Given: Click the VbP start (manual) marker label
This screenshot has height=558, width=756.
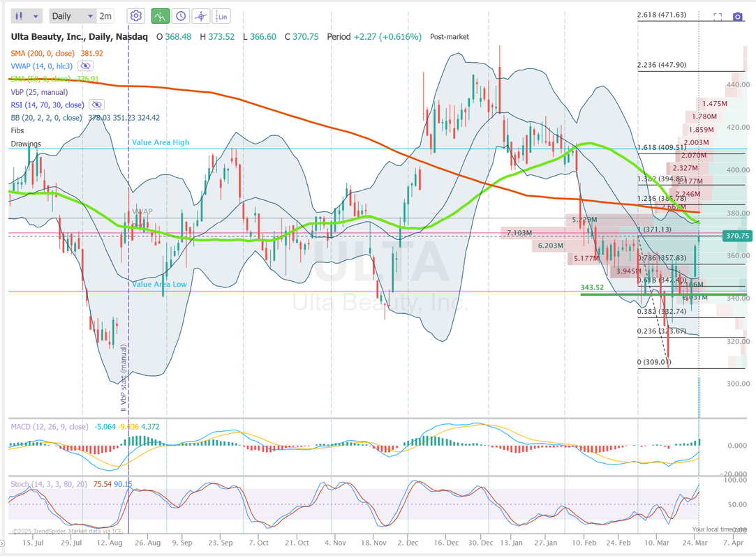Looking at the screenshot, I should coord(124,377).
